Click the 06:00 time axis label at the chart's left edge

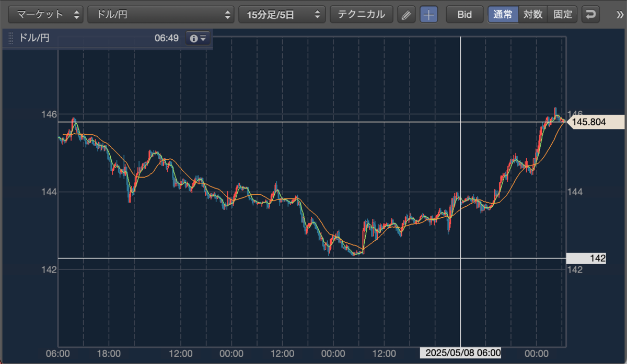click(x=58, y=354)
